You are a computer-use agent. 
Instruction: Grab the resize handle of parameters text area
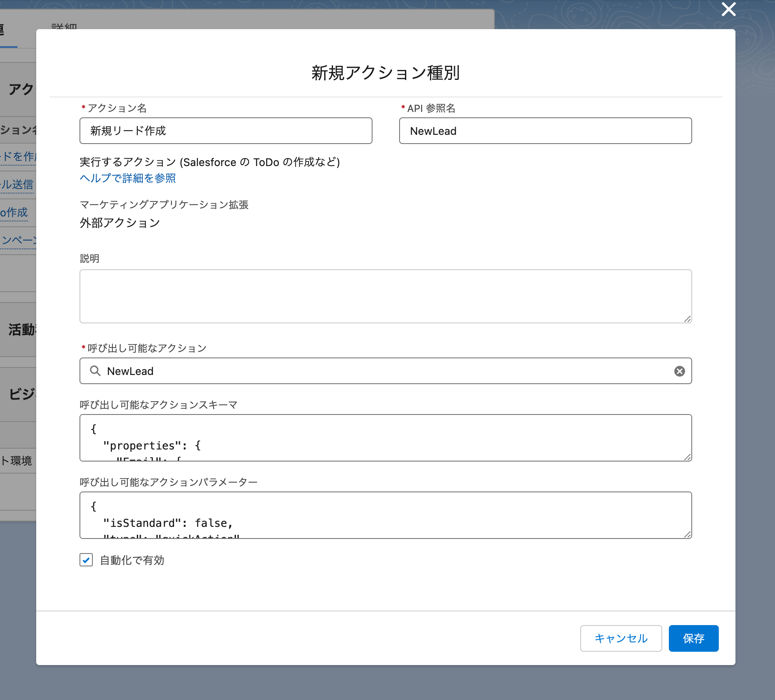[687, 534]
